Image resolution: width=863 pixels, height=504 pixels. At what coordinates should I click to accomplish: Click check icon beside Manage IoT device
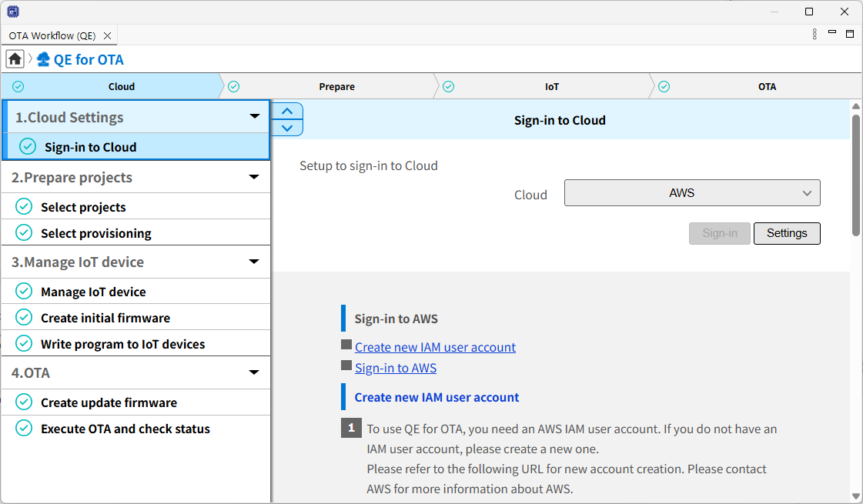click(24, 292)
